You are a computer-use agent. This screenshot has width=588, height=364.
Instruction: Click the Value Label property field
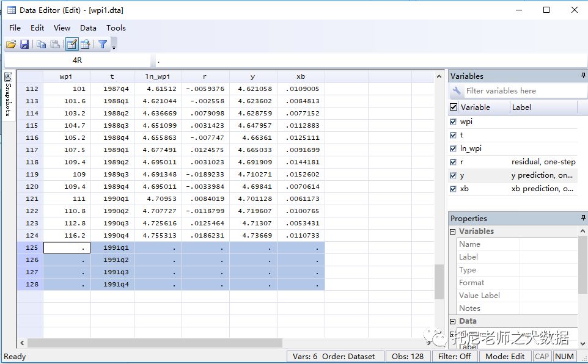click(x=548, y=296)
